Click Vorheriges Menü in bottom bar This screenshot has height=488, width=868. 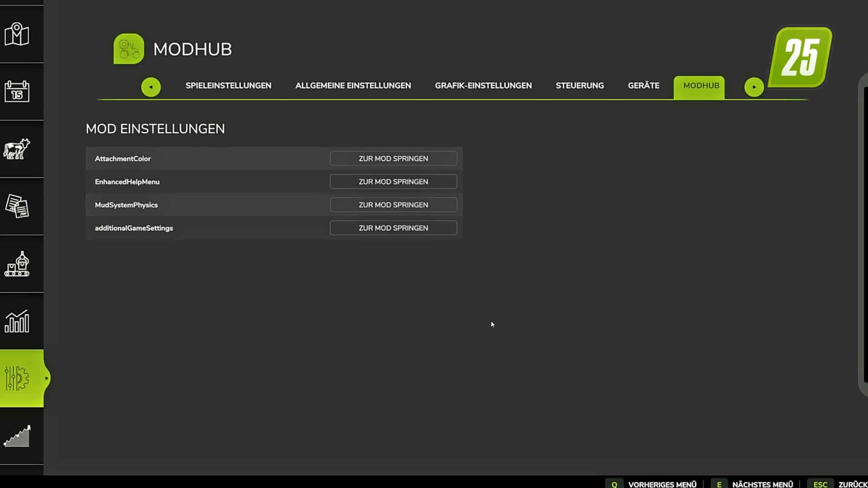[662, 484]
